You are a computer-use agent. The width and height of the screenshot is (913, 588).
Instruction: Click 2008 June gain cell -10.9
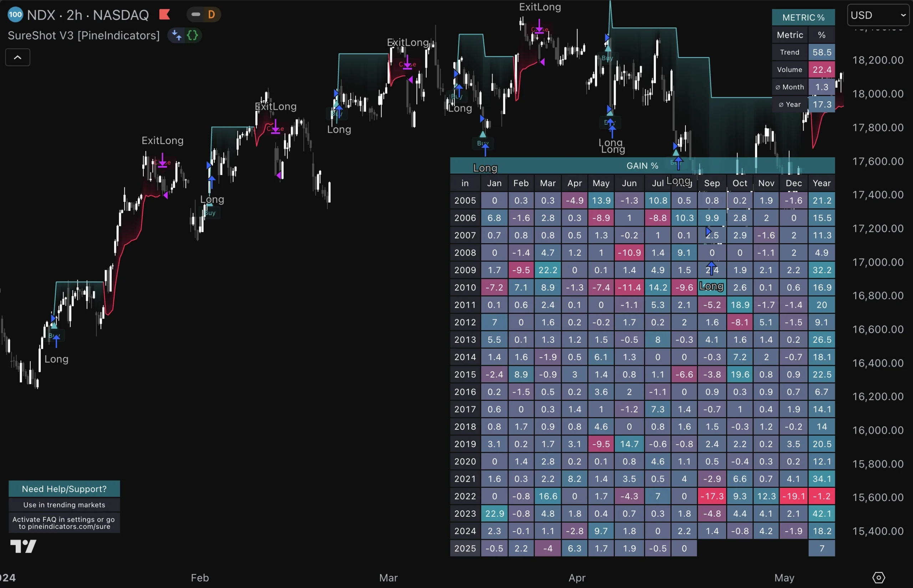click(x=629, y=253)
